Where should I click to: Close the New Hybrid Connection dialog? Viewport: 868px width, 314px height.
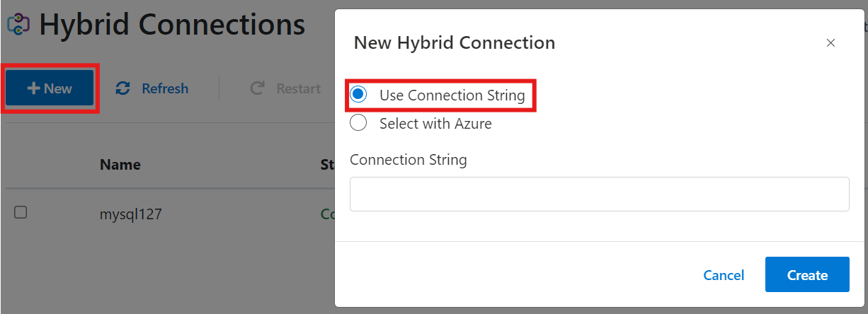[831, 43]
